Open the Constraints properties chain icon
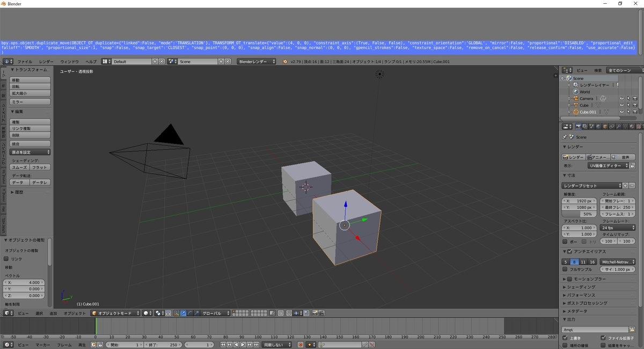The image size is (644, 349). (x=611, y=126)
